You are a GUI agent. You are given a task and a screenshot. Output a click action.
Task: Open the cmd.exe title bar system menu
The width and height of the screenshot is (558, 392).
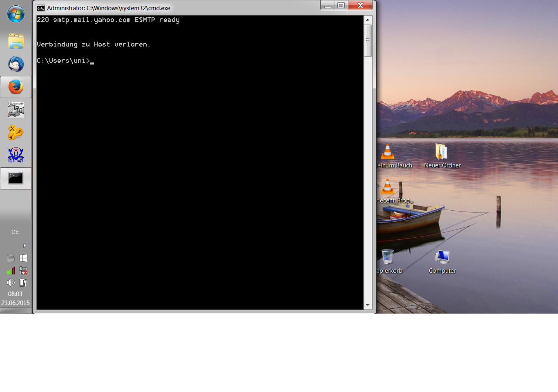pos(40,8)
